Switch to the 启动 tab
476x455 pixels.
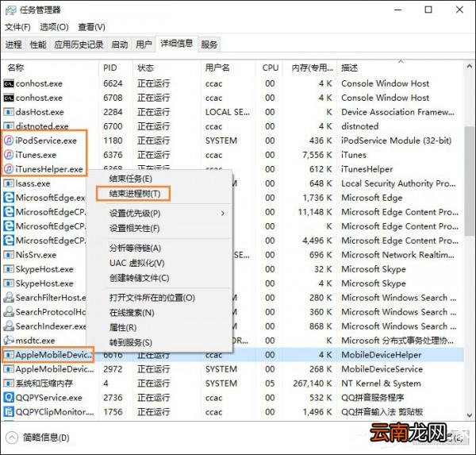point(119,44)
